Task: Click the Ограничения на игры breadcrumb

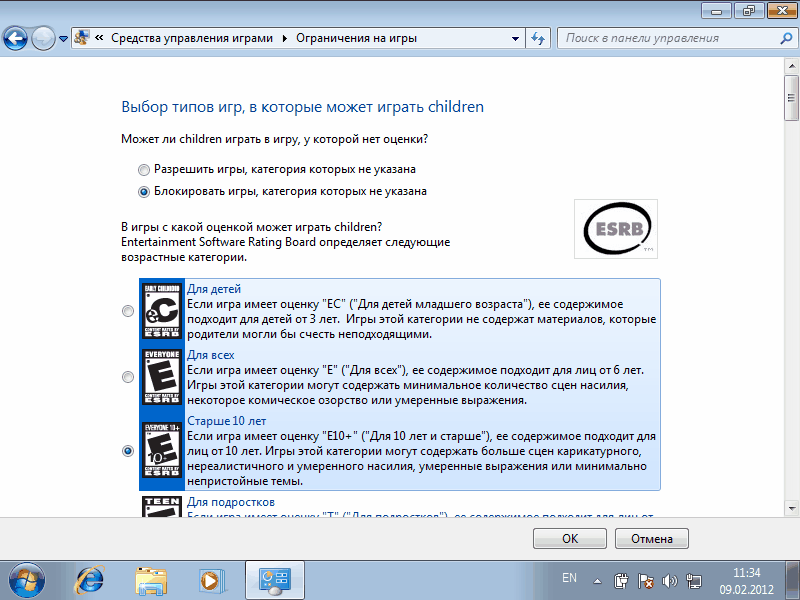Action: (x=356, y=38)
